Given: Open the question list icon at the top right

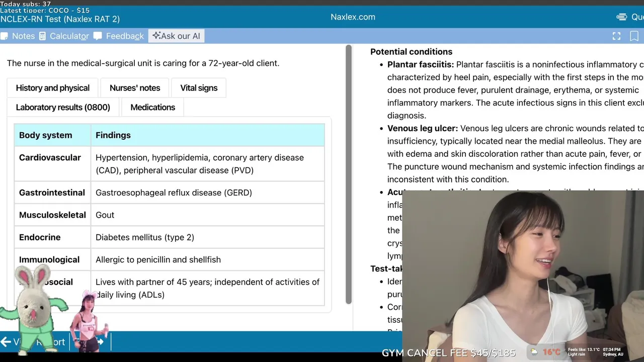Looking at the screenshot, I should pyautogui.click(x=622, y=17).
